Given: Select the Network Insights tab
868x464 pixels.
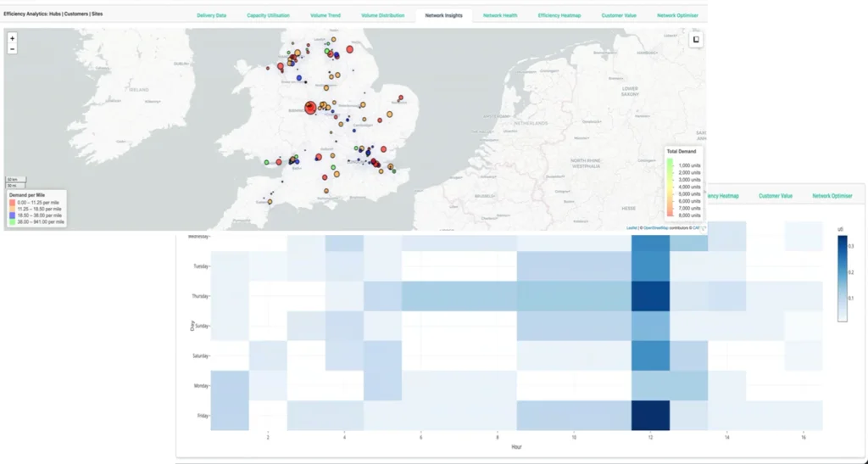Looking at the screenshot, I should [x=443, y=15].
